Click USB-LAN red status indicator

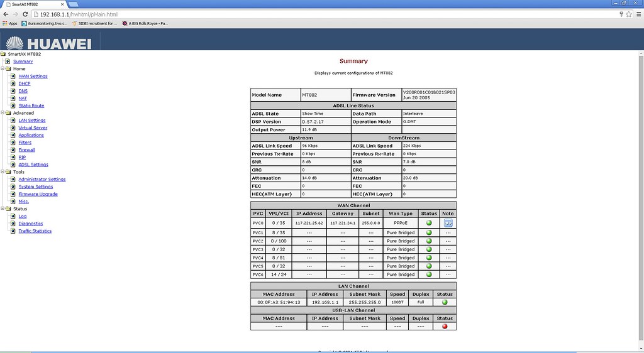pyautogui.click(x=445, y=327)
